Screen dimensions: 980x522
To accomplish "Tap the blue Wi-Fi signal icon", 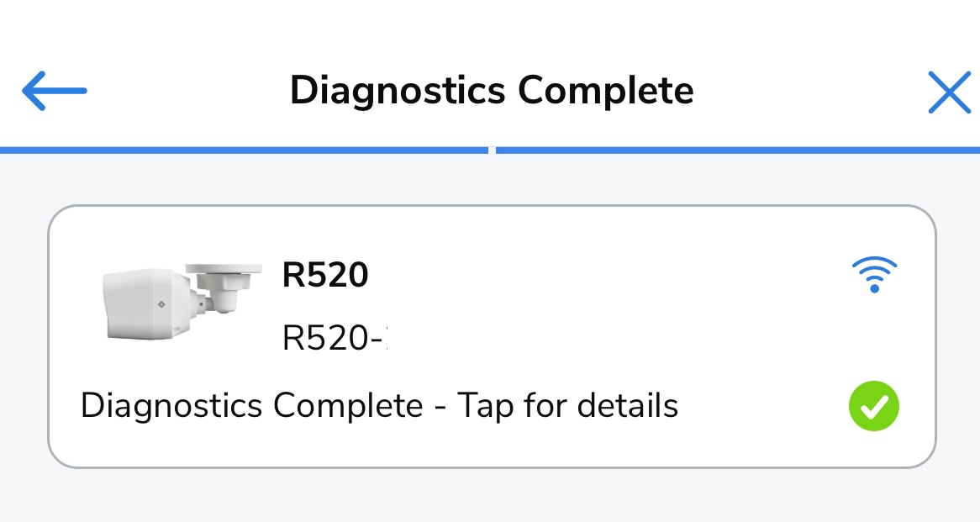I will pos(874,274).
